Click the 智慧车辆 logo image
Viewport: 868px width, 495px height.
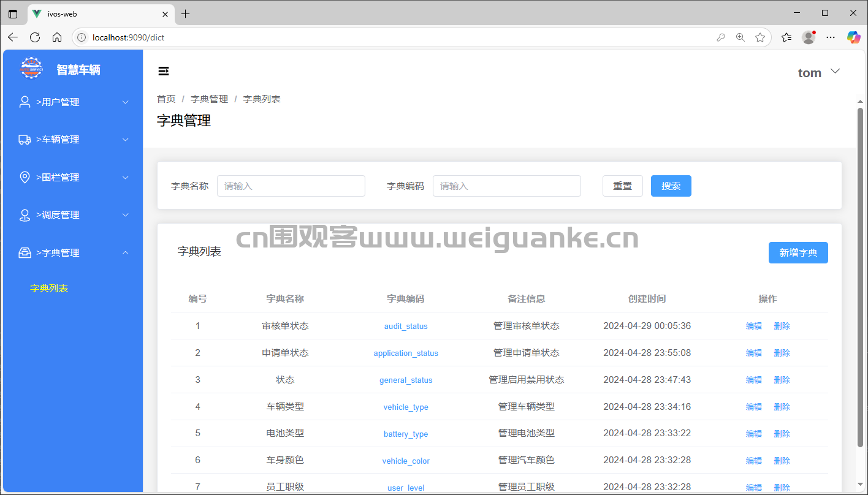pos(31,68)
